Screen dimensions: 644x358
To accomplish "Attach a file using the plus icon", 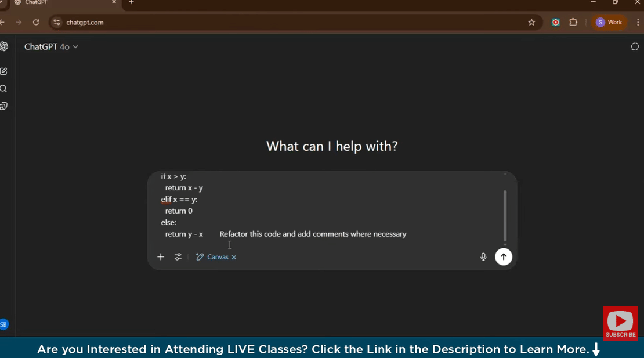I will 161,256.
